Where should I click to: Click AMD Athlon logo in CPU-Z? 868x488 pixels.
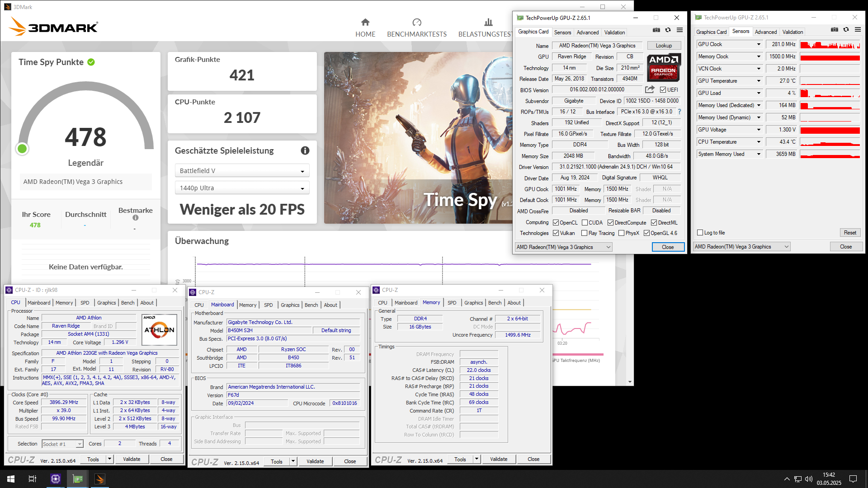(x=159, y=330)
